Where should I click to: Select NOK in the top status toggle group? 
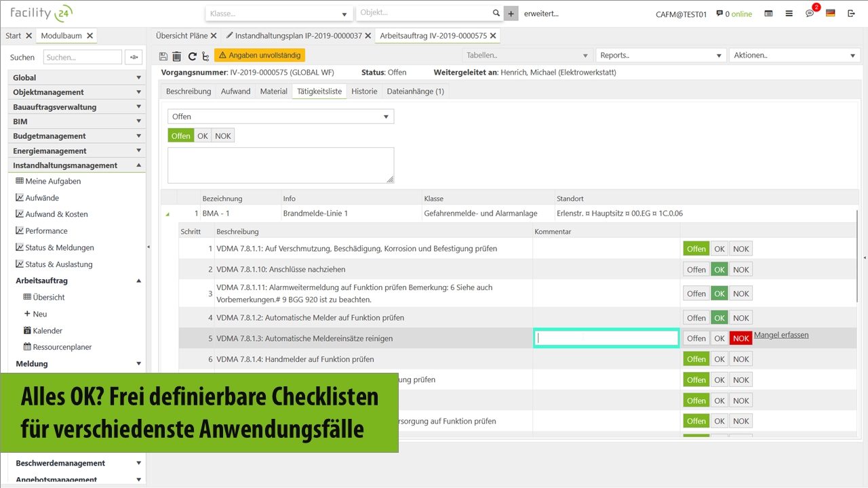pos(223,136)
